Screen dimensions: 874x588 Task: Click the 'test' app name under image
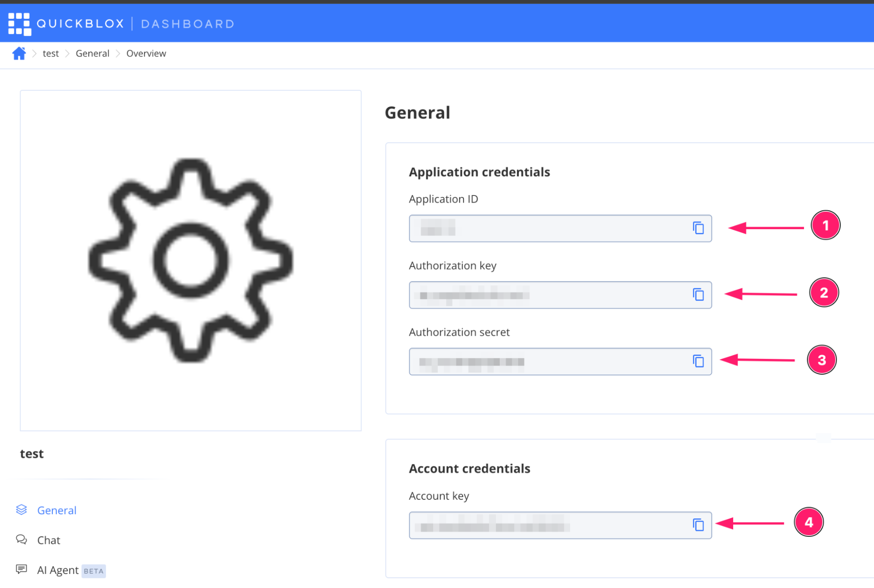32,454
